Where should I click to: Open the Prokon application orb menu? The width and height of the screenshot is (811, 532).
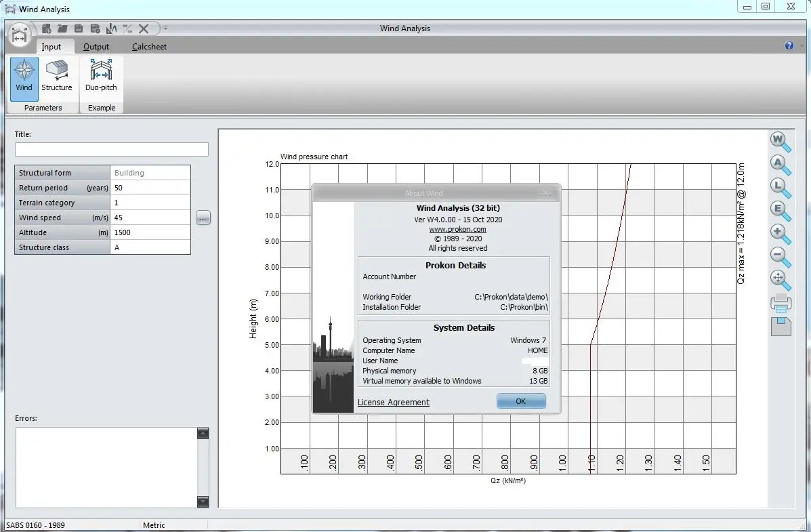click(20, 36)
